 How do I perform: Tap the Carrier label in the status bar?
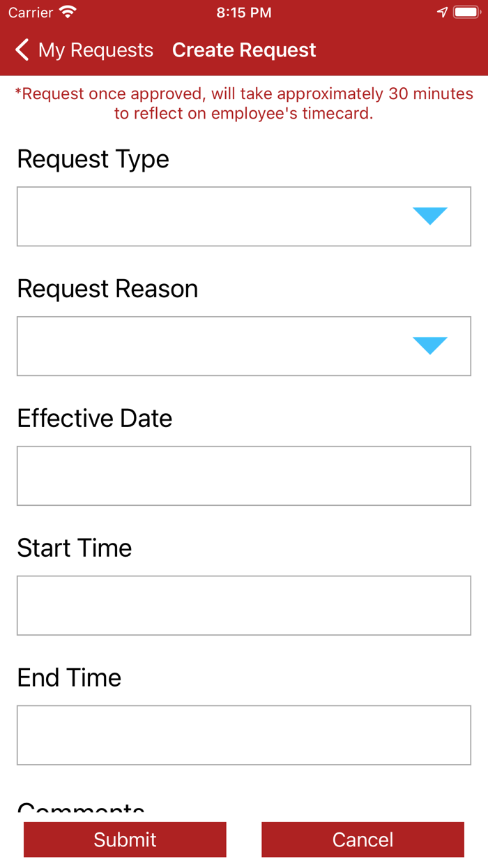31,12
